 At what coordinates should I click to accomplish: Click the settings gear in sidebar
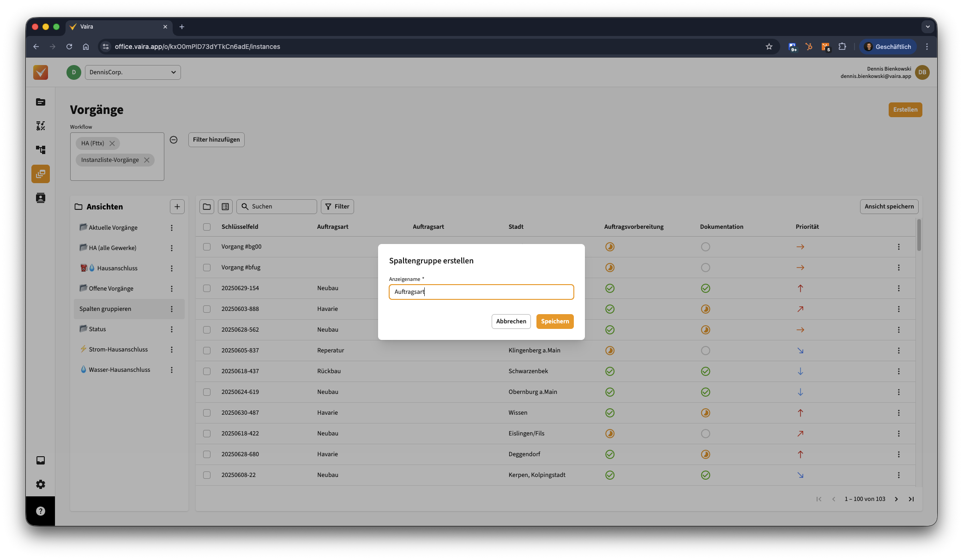41,484
